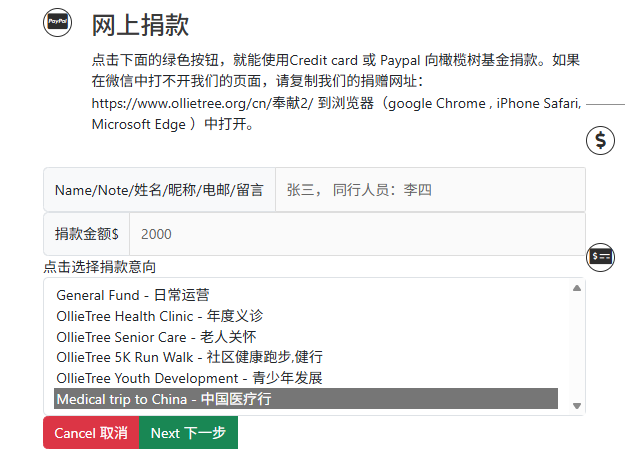The image size is (625, 454).
Task: Select General Fund - 日常运营 option
Action: [133, 295]
